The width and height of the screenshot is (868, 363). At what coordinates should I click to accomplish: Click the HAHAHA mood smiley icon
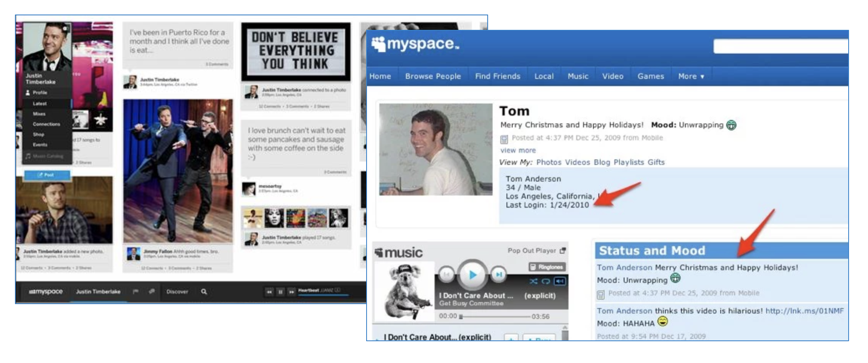pyautogui.click(x=663, y=321)
